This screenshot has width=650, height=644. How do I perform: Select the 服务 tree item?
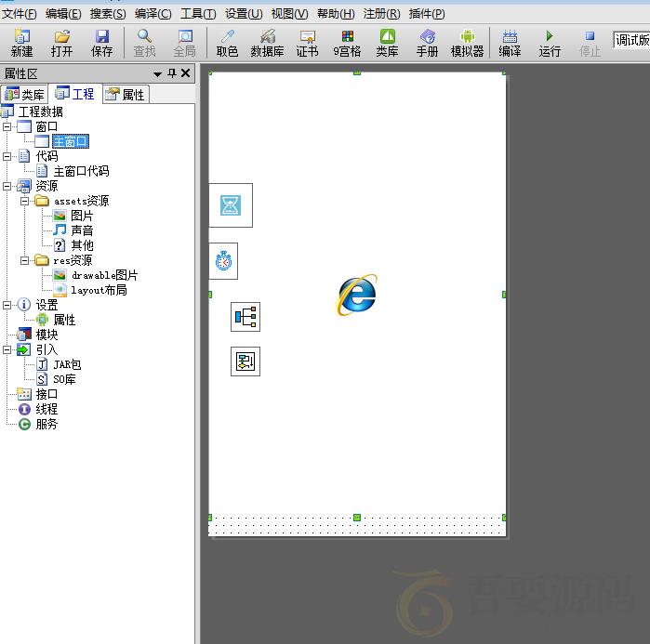46,424
